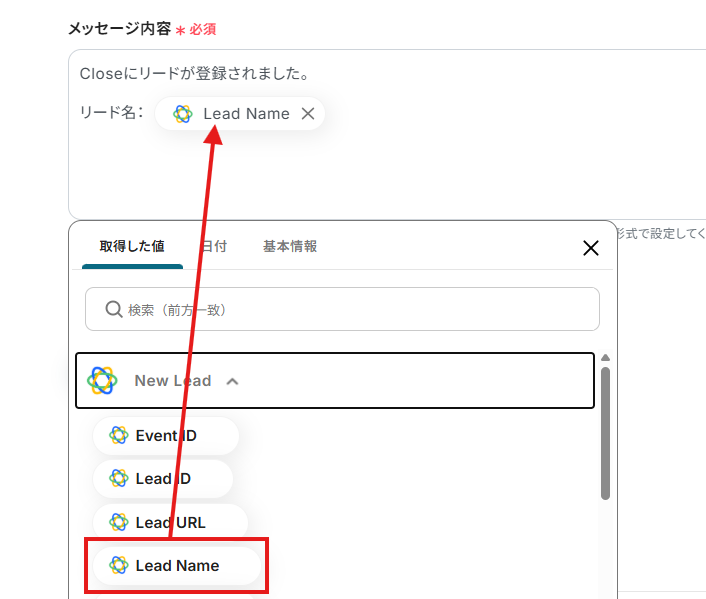The height and width of the screenshot is (599, 706).
Task: Collapse the New Lead section chevron
Action: coord(232,382)
